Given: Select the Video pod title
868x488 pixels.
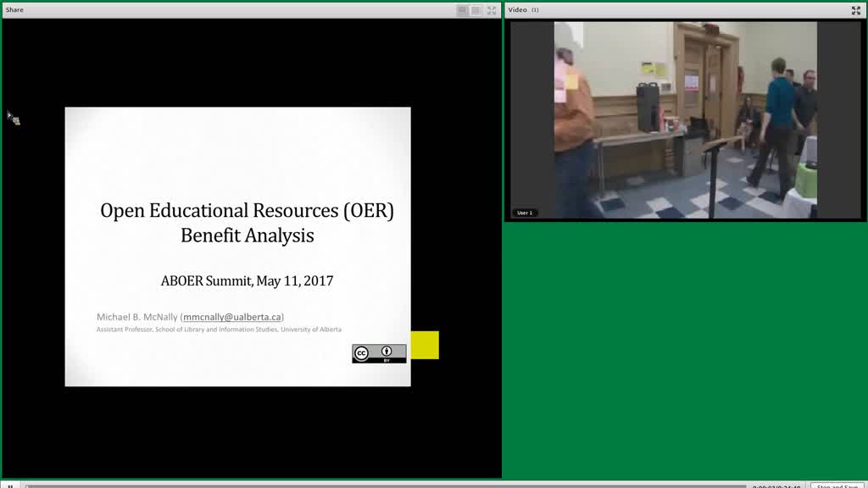Looking at the screenshot, I should (x=518, y=10).
